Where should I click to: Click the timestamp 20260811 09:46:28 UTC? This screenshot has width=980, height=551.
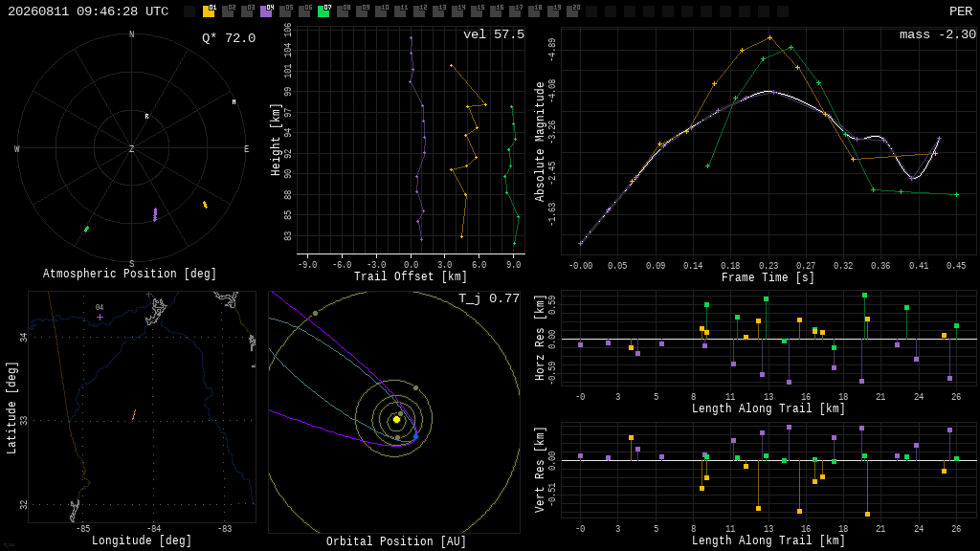tap(88, 11)
